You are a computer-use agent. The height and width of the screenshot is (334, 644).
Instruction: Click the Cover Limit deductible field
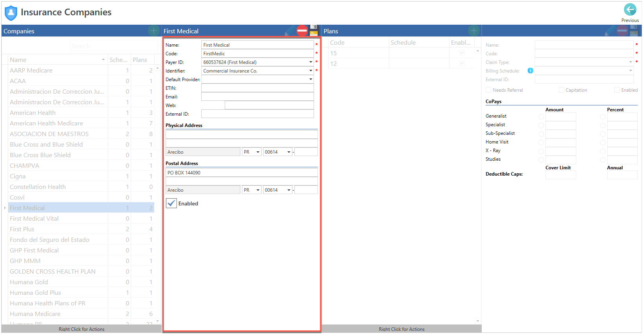(x=561, y=175)
